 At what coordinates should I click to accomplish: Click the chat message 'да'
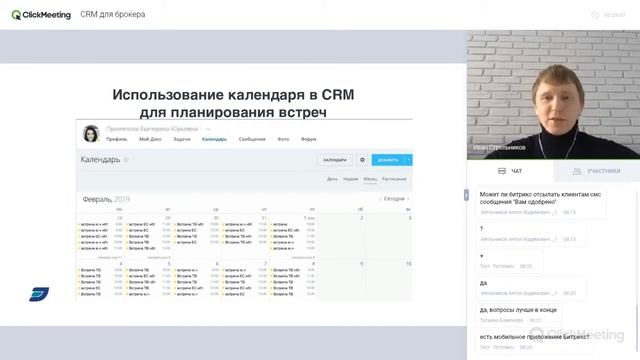pos(531,288)
